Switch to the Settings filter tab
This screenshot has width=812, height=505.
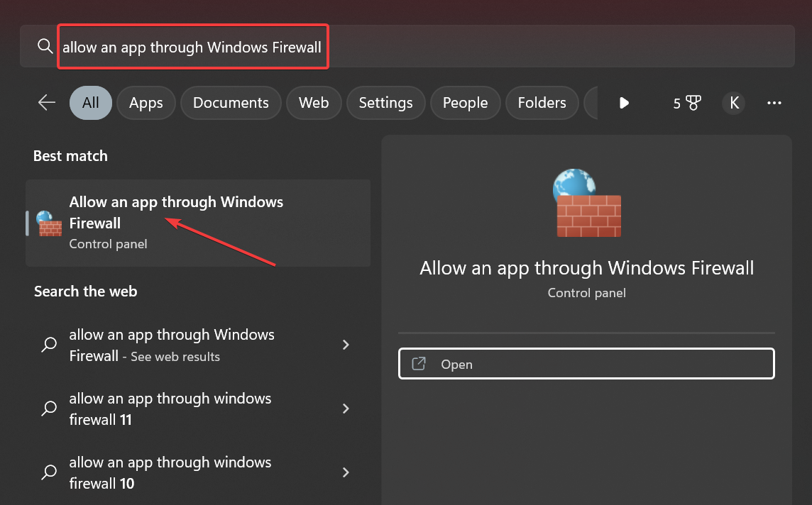pyautogui.click(x=386, y=102)
